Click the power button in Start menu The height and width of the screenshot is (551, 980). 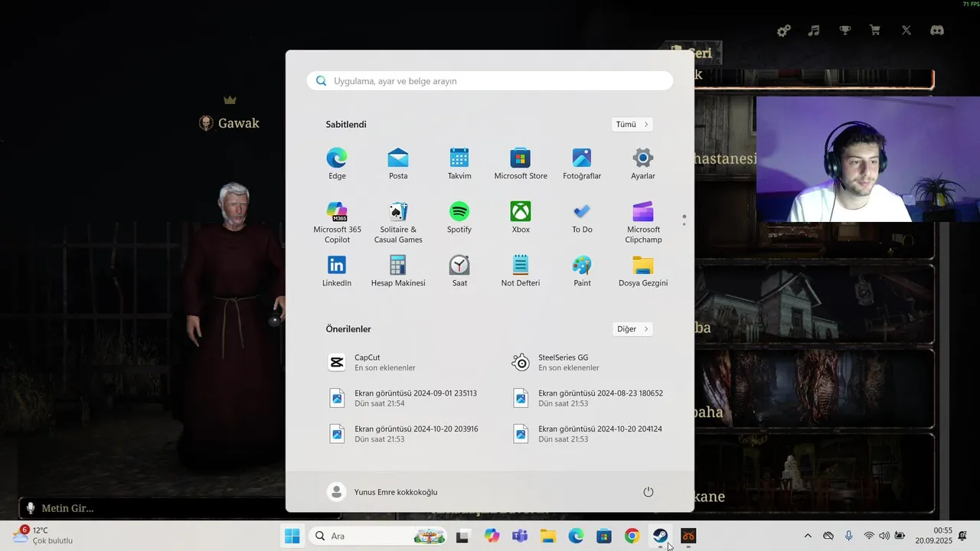tap(648, 492)
